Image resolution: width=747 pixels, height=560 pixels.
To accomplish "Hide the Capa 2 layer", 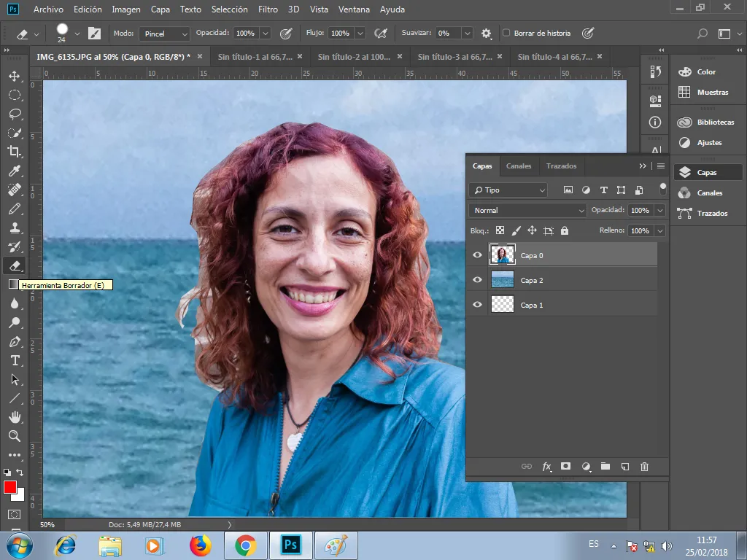I will click(477, 280).
